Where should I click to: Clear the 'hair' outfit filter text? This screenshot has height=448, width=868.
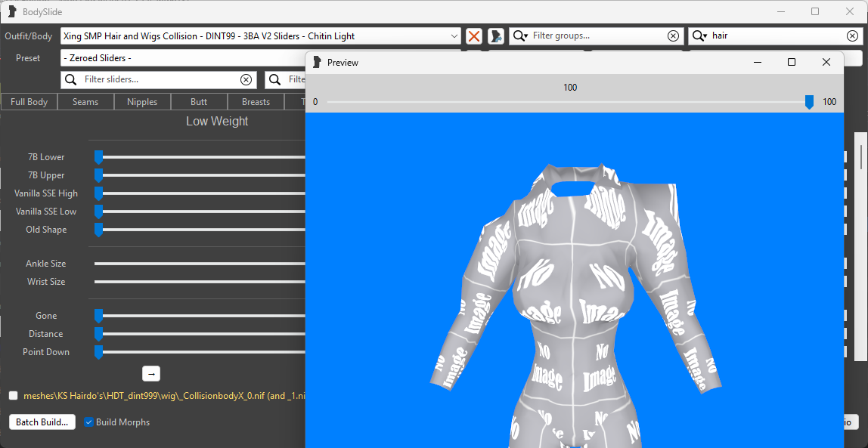click(x=853, y=36)
